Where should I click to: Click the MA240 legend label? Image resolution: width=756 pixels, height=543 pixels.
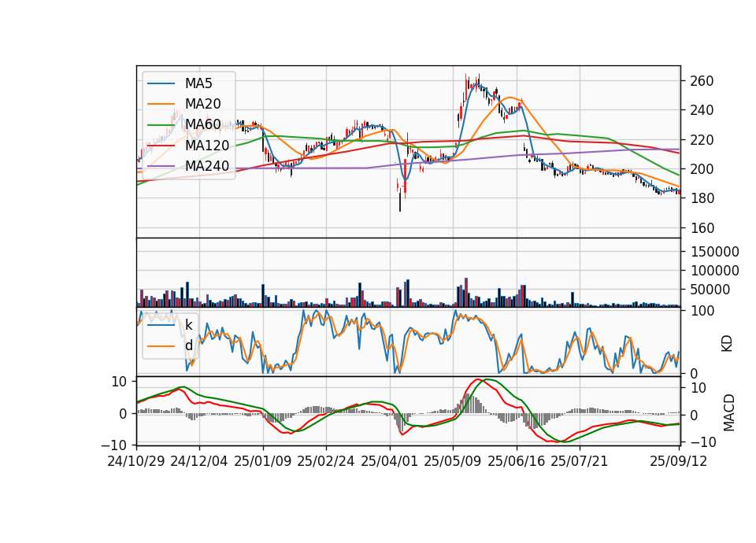(207, 166)
